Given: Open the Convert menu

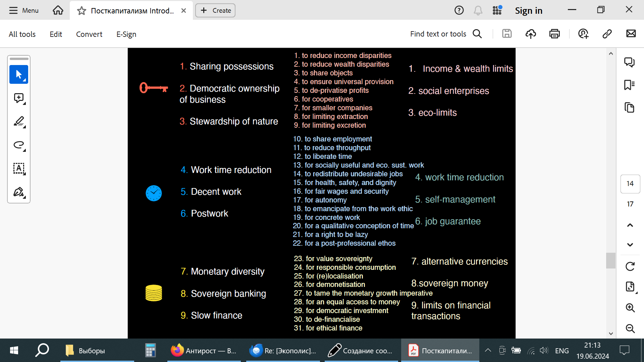Looking at the screenshot, I should coord(89,34).
